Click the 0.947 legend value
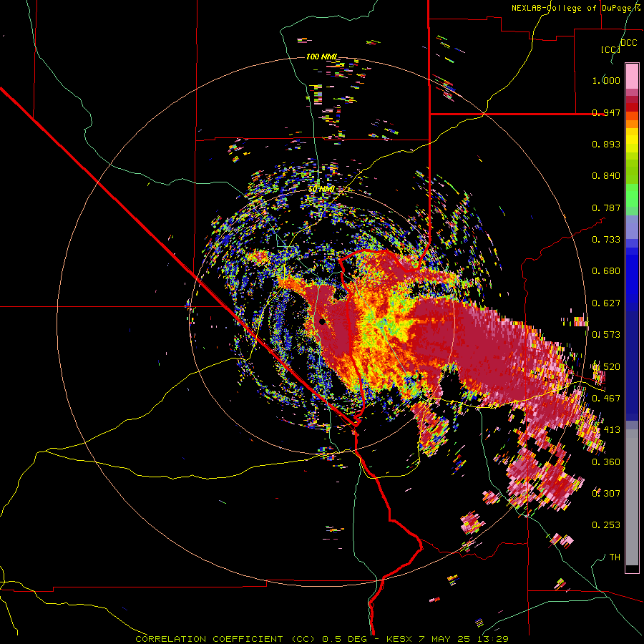The width and height of the screenshot is (644, 644). click(606, 112)
